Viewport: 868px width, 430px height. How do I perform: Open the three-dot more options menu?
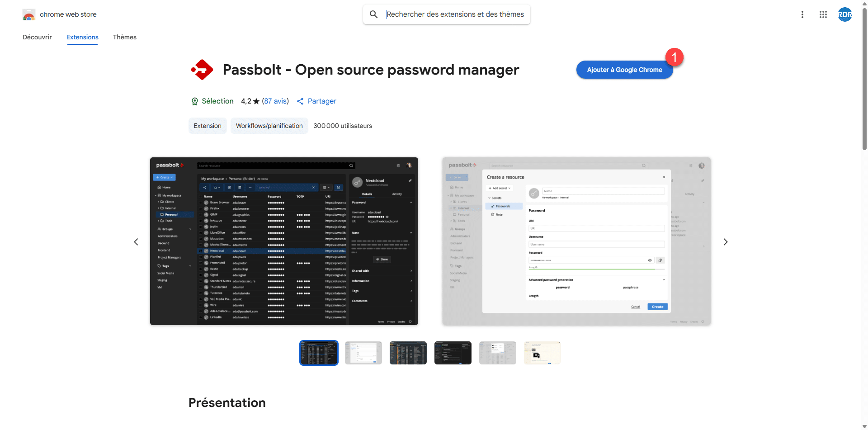pos(802,14)
